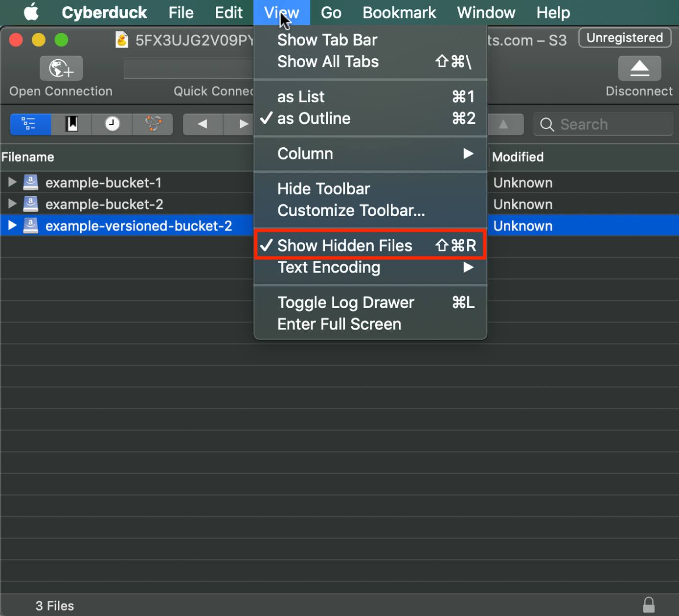This screenshot has height=616, width=679.
Task: Open the History view clock icon
Action: pos(112,124)
